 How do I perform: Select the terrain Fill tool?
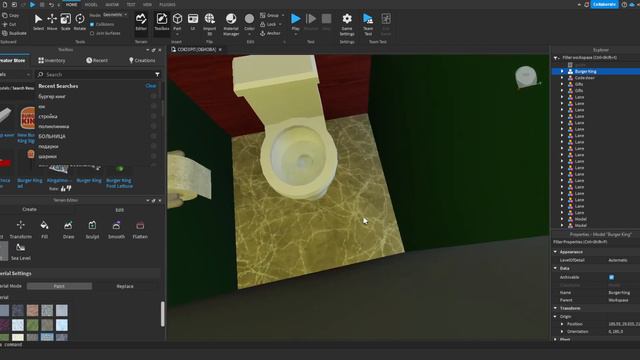coord(44,229)
